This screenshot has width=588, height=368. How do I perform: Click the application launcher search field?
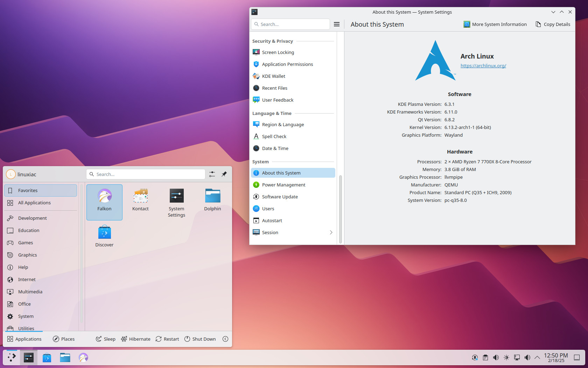146,174
